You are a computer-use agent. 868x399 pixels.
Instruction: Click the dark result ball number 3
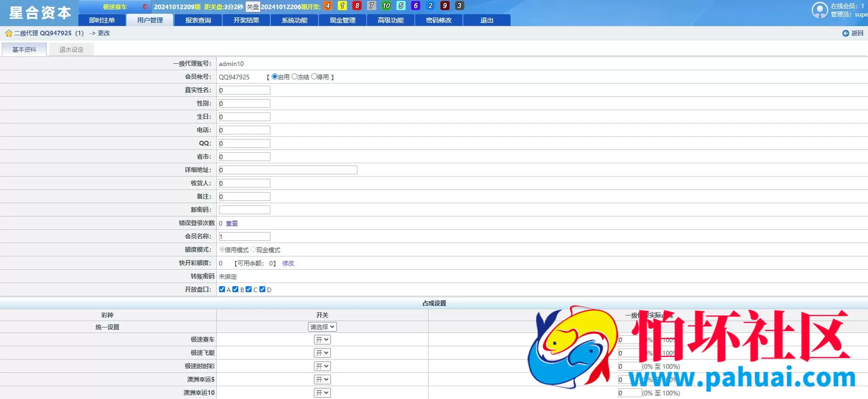[x=460, y=6]
